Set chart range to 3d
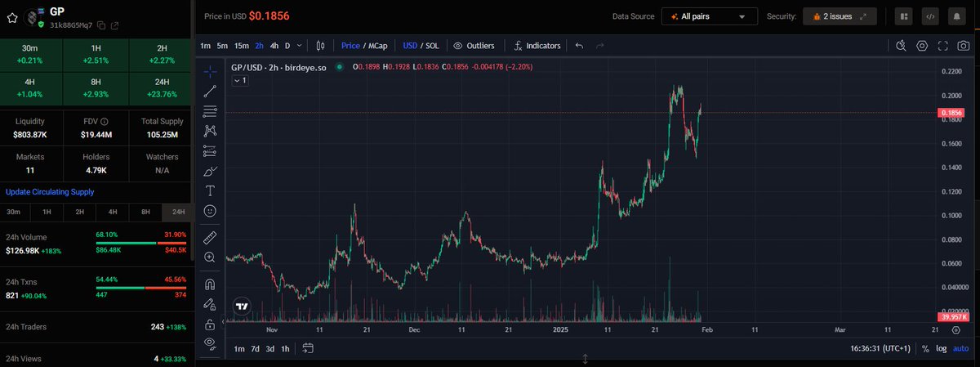This screenshot has width=980, height=367. (270, 348)
